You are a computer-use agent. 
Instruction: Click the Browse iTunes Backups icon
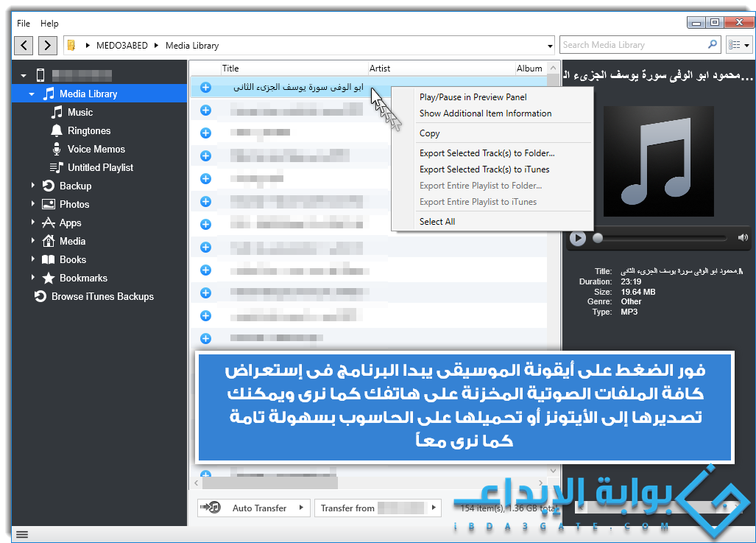(x=40, y=296)
